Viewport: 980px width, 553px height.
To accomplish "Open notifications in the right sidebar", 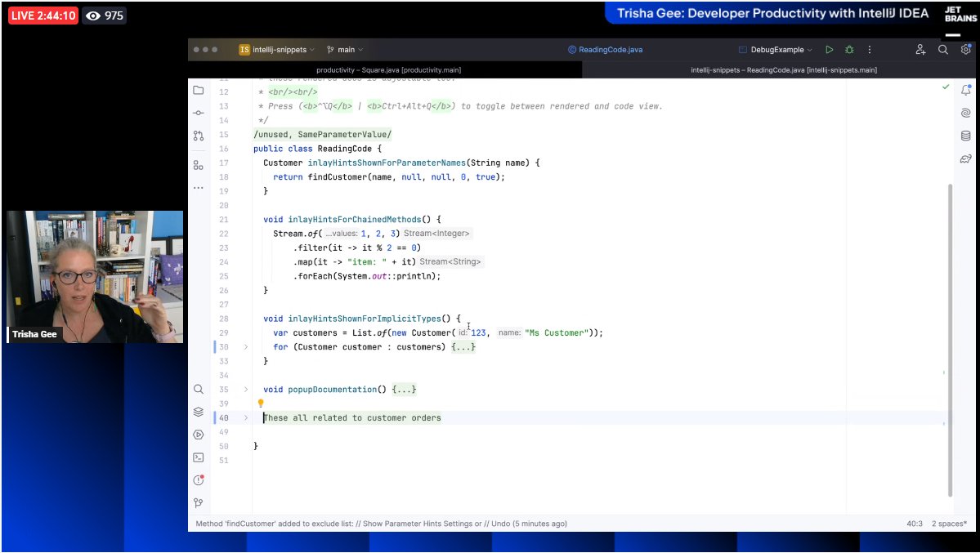I will click(965, 88).
